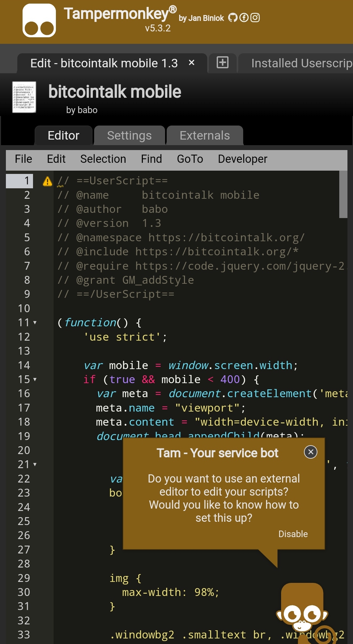353x644 pixels.
Task: Open the Instagram icon link
Action: [255, 17]
